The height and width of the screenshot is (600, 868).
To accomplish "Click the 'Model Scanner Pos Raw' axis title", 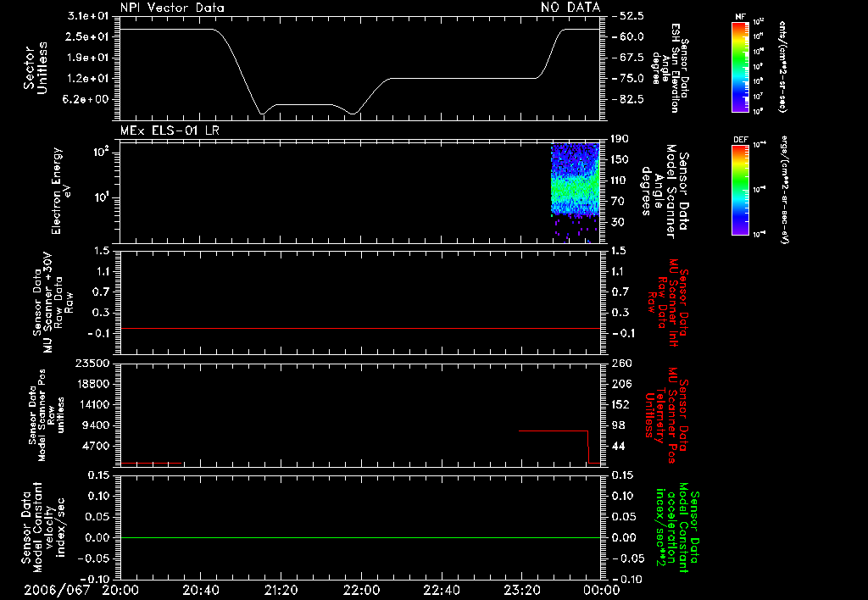I will click(46, 415).
